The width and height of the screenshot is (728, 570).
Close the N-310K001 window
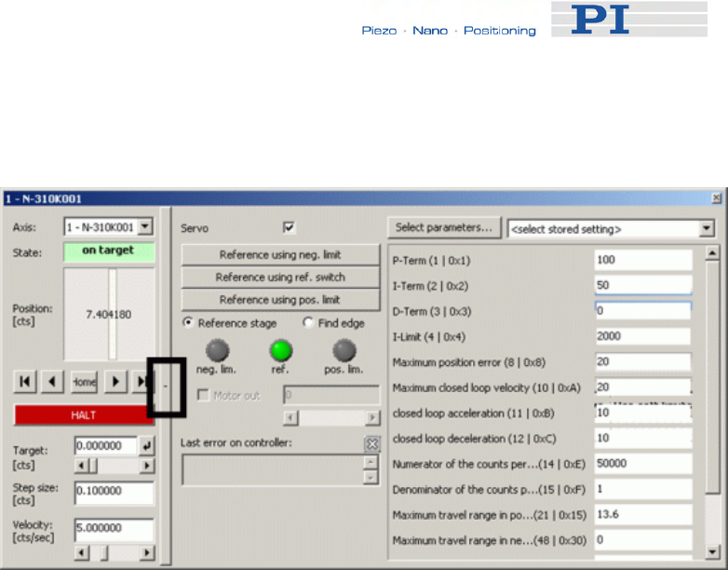pyautogui.click(x=717, y=198)
